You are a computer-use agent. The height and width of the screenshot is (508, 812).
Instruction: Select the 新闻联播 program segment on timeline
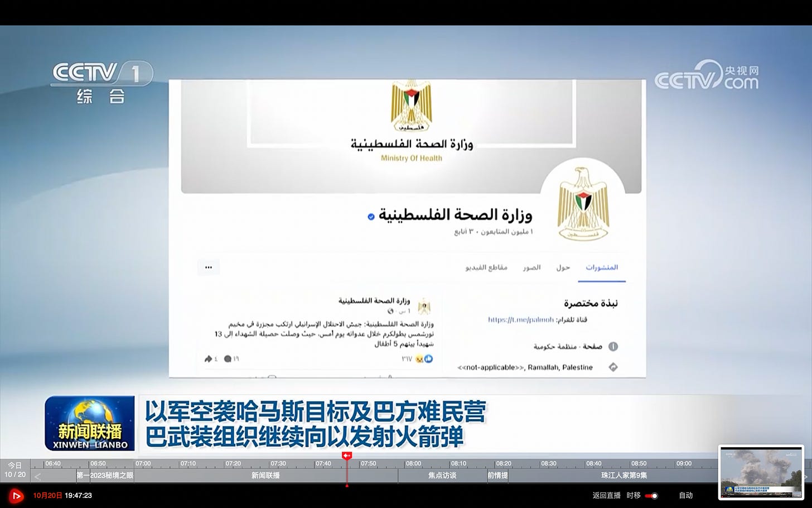265,476
